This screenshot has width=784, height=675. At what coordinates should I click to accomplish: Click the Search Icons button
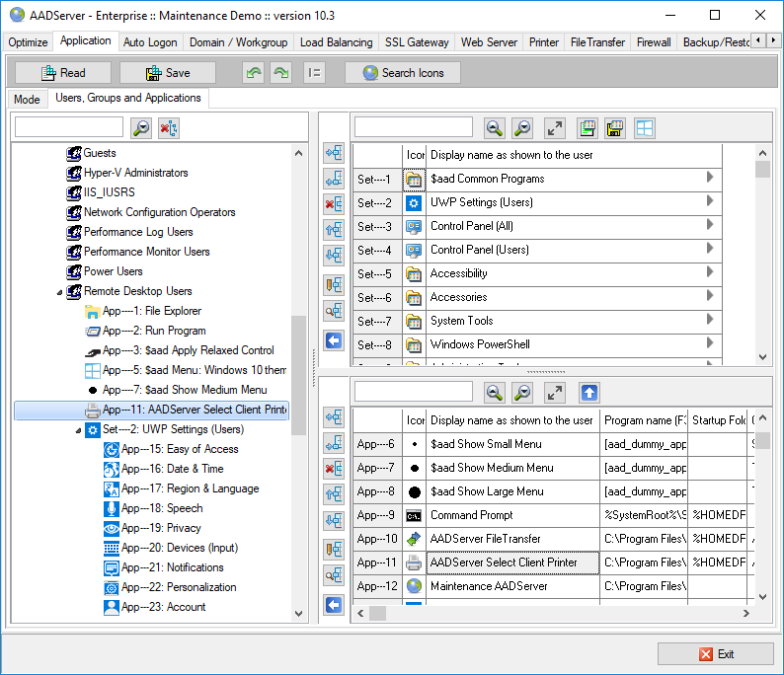coord(402,73)
